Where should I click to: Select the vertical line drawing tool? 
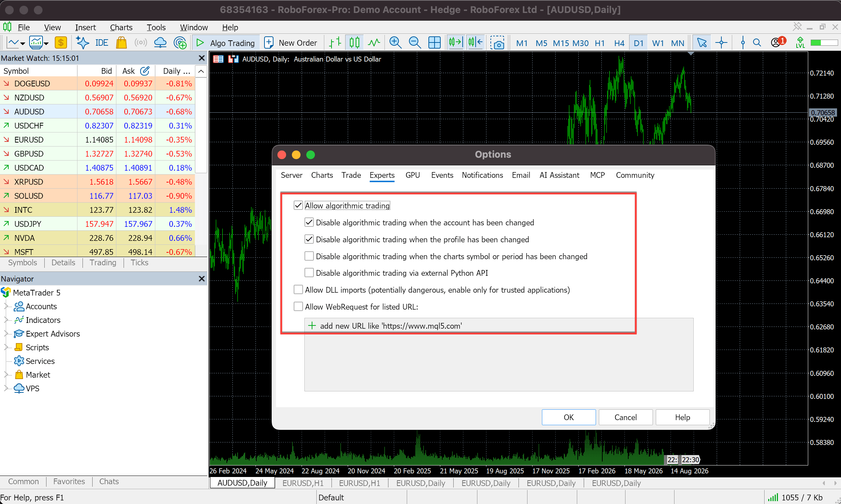pos(743,43)
